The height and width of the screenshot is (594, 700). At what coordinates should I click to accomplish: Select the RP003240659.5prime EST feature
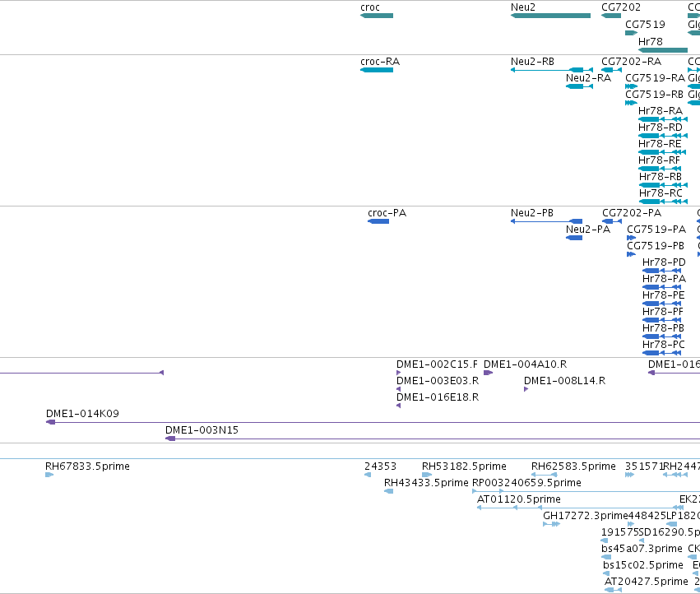[586, 491]
